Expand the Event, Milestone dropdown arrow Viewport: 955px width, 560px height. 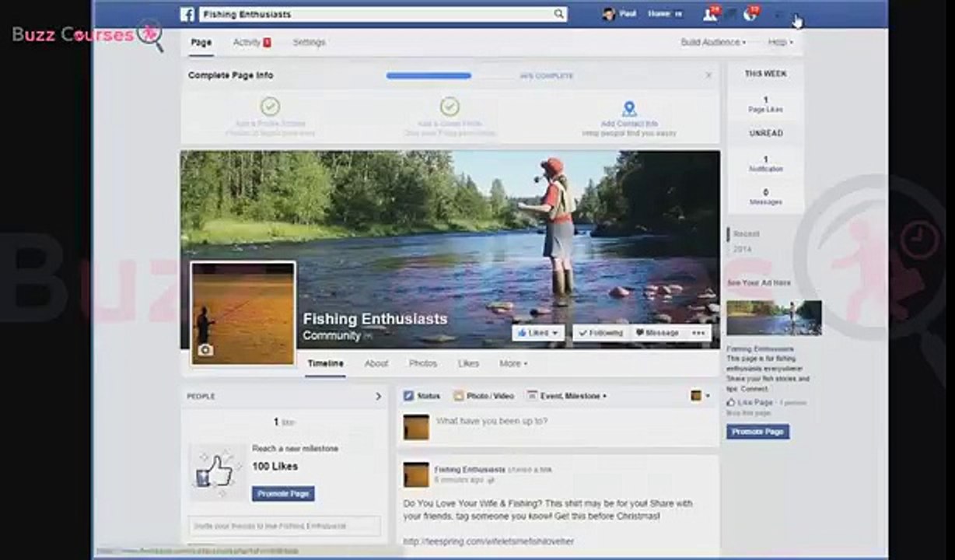[x=604, y=396]
